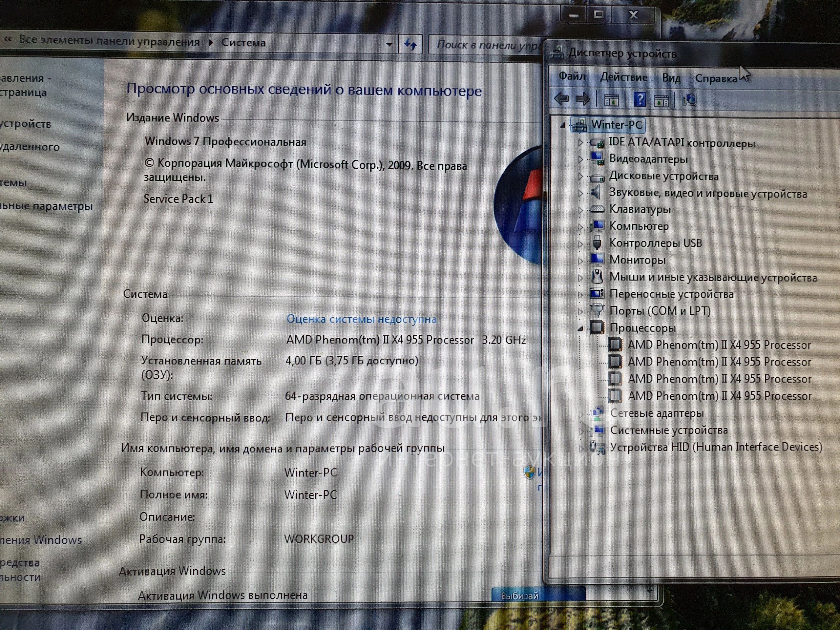Expand Мониторы node arrow
The image size is (840, 630).
[x=580, y=261]
